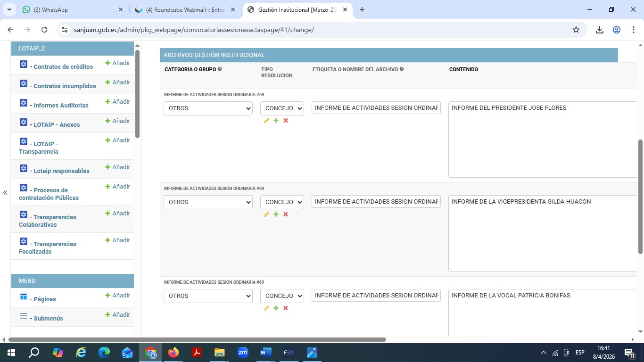
Task: Collapse the sidebar with the double-chevron arrow
Action: point(5,192)
